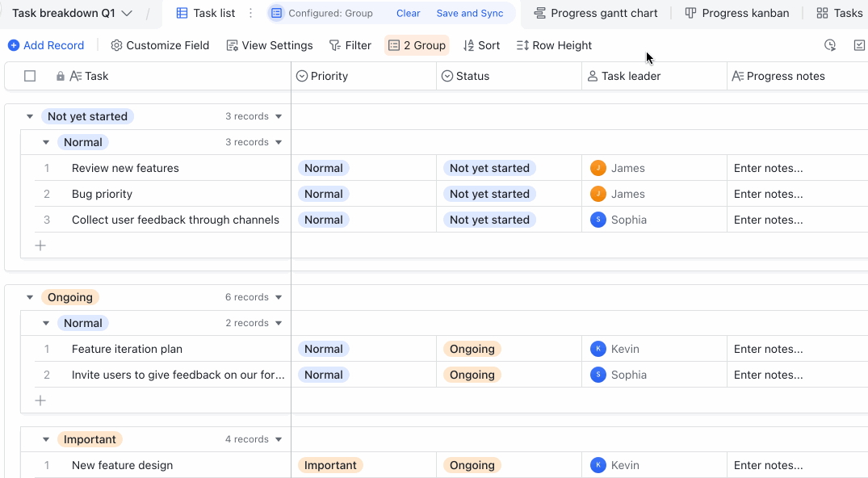Collapse the Not yet started group
The height and width of the screenshot is (478, 868).
coord(30,116)
